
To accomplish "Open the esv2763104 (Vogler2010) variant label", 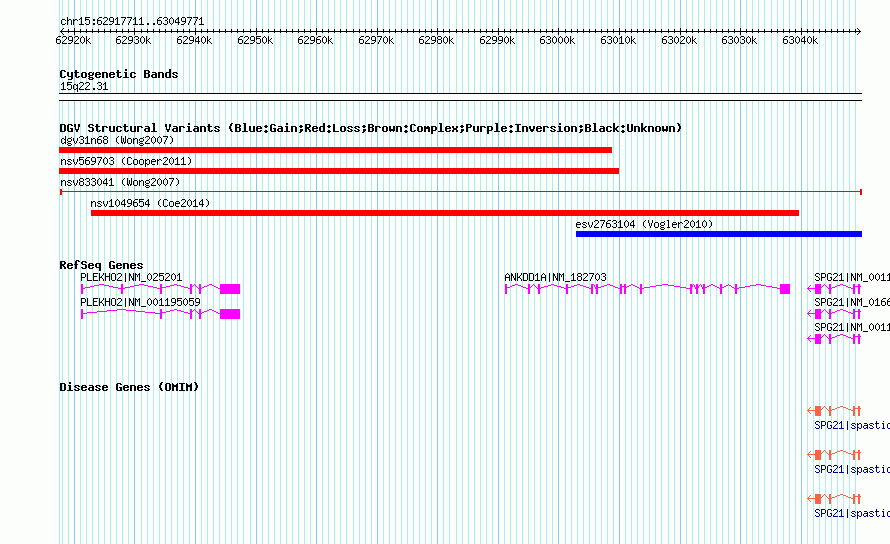I will point(644,224).
